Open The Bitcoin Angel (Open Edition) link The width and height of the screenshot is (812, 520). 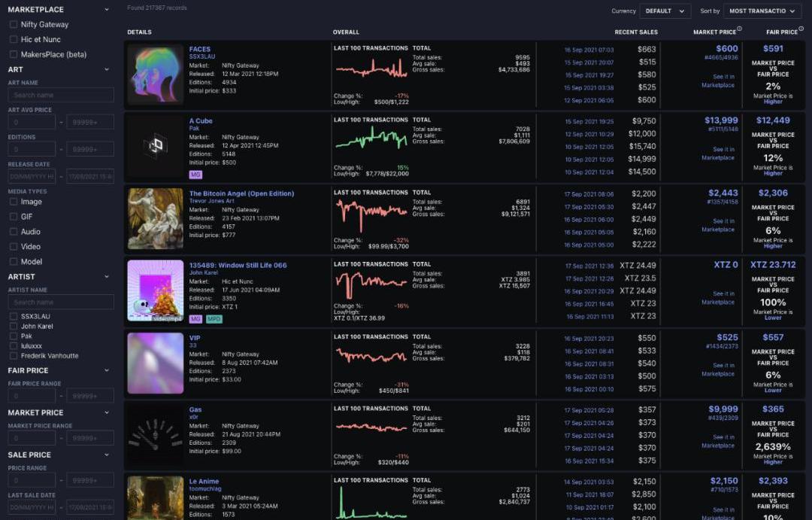click(241, 193)
